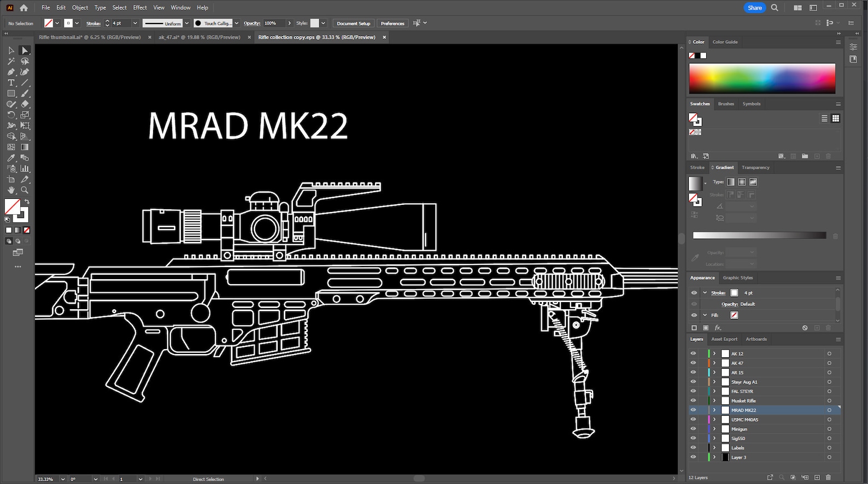Viewport: 868px width, 484px height.
Task: Open the Object menu
Action: pyautogui.click(x=80, y=8)
